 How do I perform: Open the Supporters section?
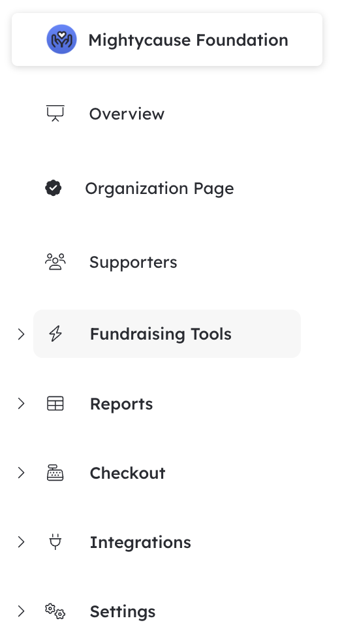(133, 263)
